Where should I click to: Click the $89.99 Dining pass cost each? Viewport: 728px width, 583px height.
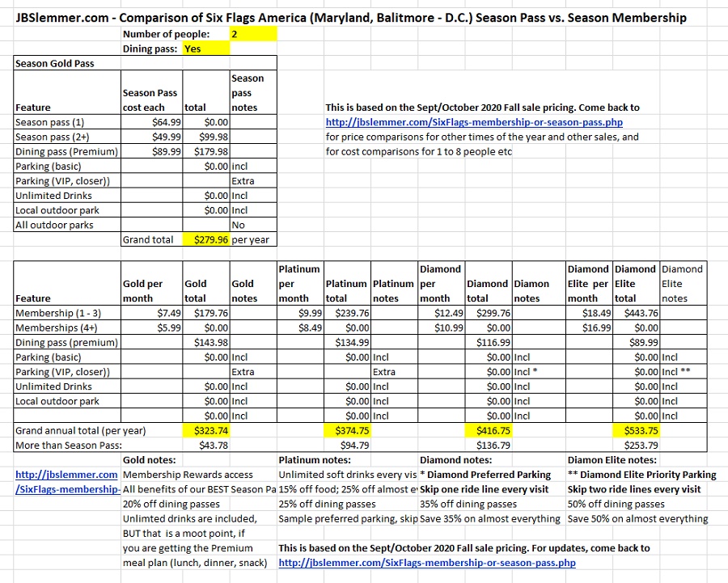click(x=152, y=151)
